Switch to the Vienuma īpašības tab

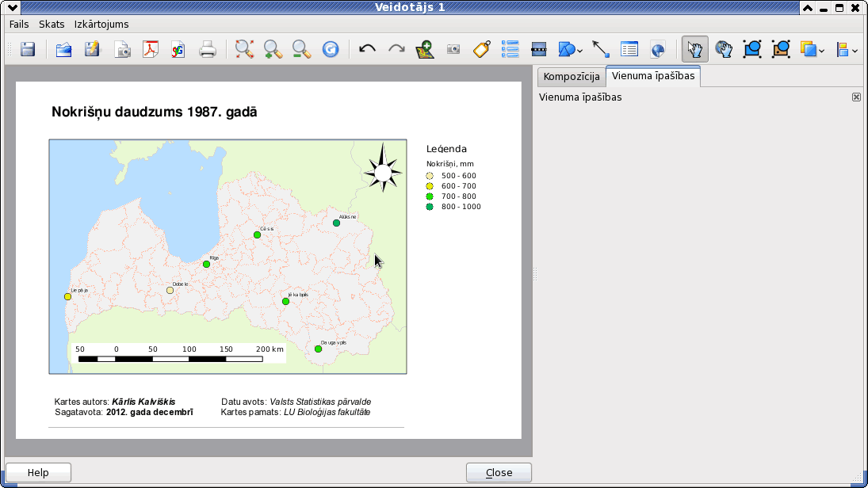(x=653, y=76)
